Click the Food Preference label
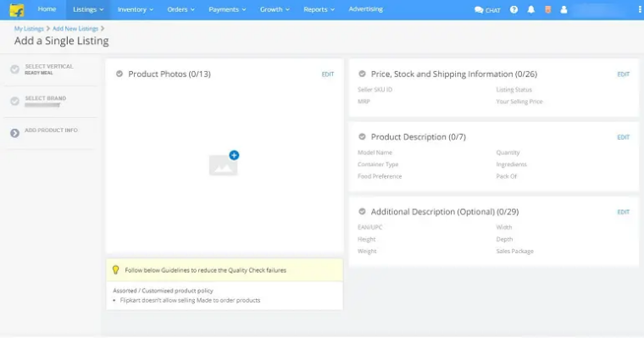The height and width of the screenshot is (338, 644). (380, 176)
